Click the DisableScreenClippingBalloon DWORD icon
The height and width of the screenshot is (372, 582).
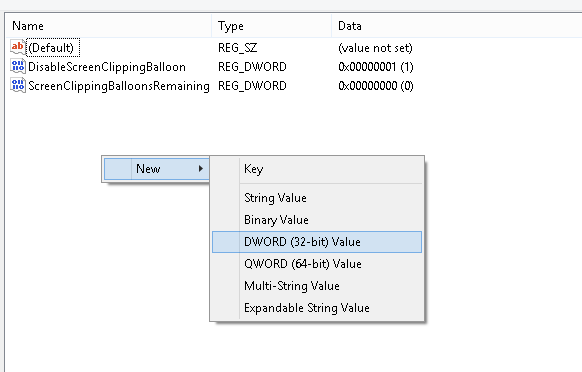tap(18, 66)
